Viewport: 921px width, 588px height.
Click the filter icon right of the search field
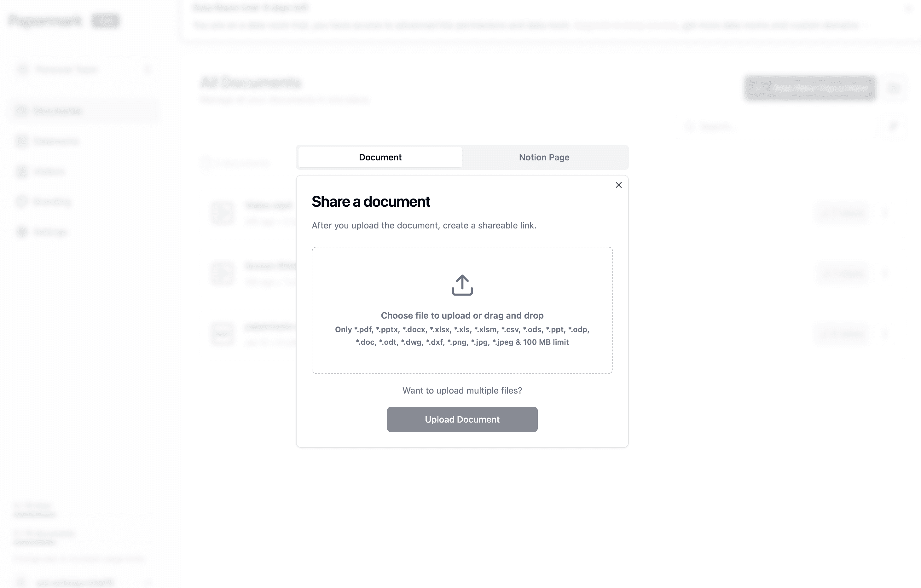click(894, 126)
